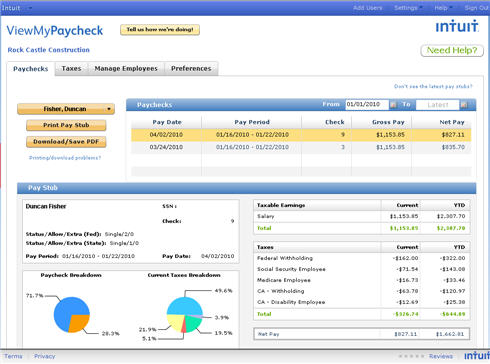Open the To date calendar picker icon
This screenshot has height=364, width=490.
pyautogui.click(x=464, y=105)
